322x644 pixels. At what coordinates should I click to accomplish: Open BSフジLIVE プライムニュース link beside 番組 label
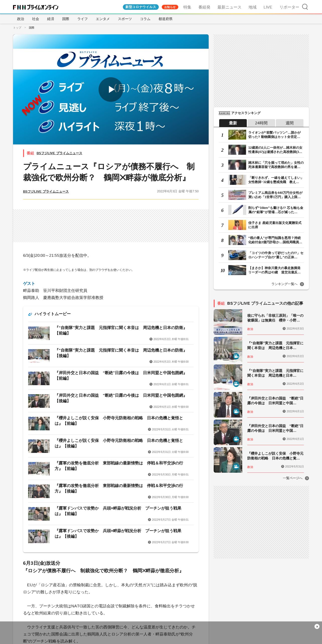click(x=59, y=153)
